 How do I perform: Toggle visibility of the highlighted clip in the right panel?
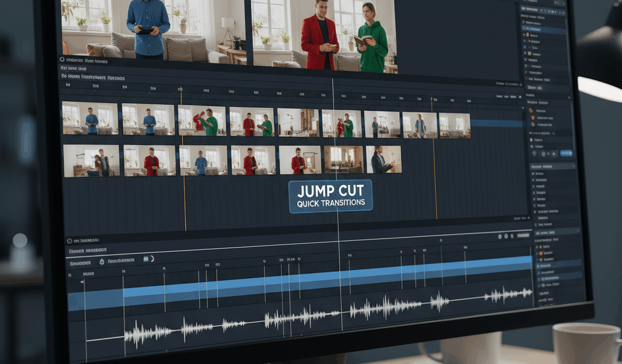pos(524,29)
